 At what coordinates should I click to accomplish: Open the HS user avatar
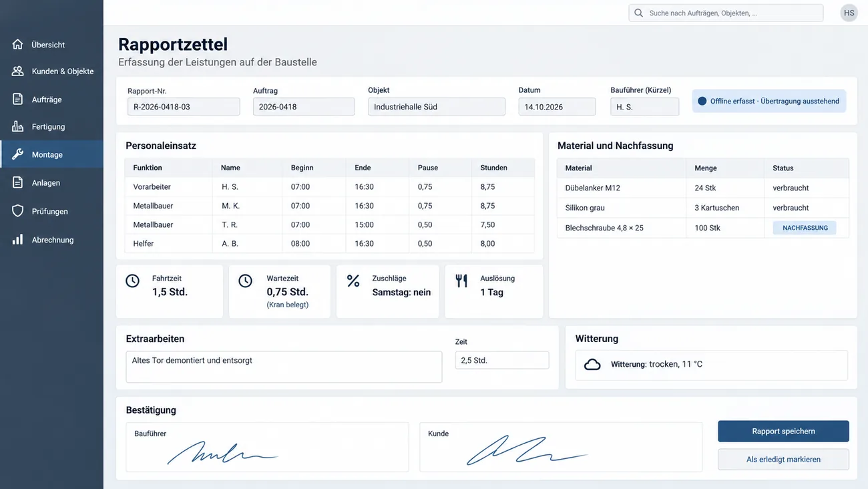click(x=849, y=13)
